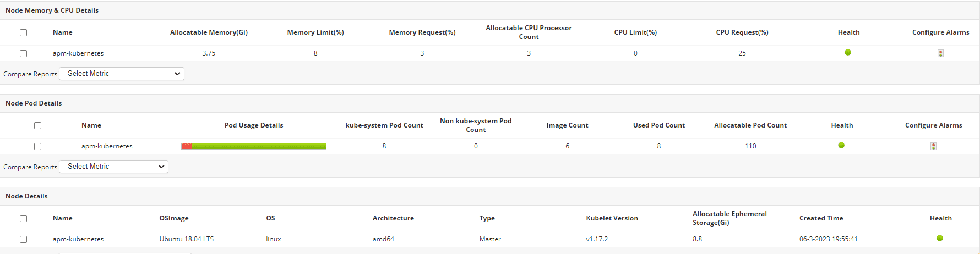
Task: Click green health icon in Node Details row
Action: click(x=940, y=238)
